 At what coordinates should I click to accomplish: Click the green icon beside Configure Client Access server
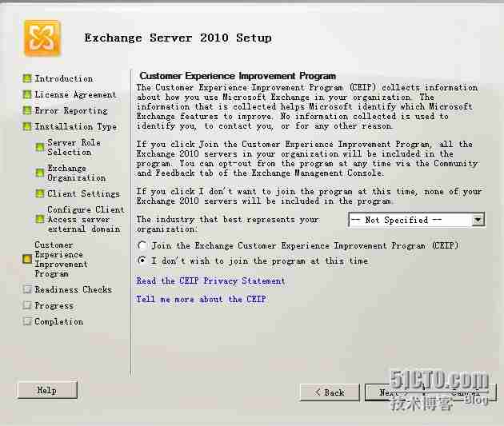tap(39, 219)
